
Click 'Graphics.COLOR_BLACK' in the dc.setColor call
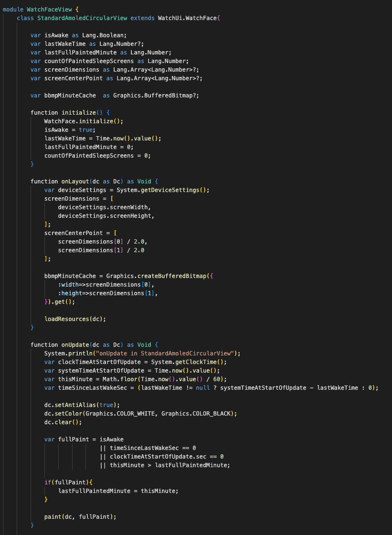pos(196,414)
